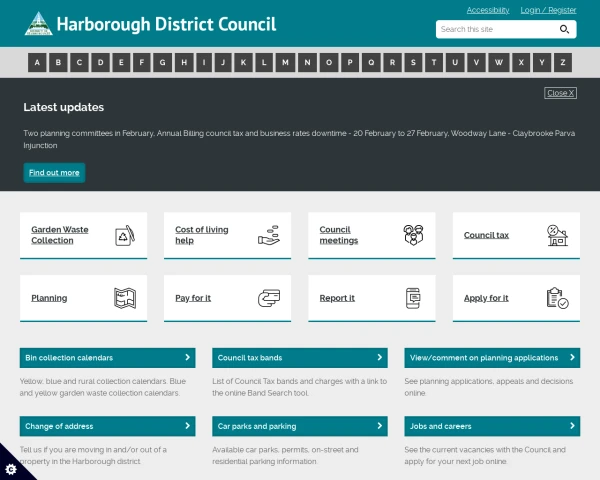Select letter O in A-Z index

pos(329,62)
